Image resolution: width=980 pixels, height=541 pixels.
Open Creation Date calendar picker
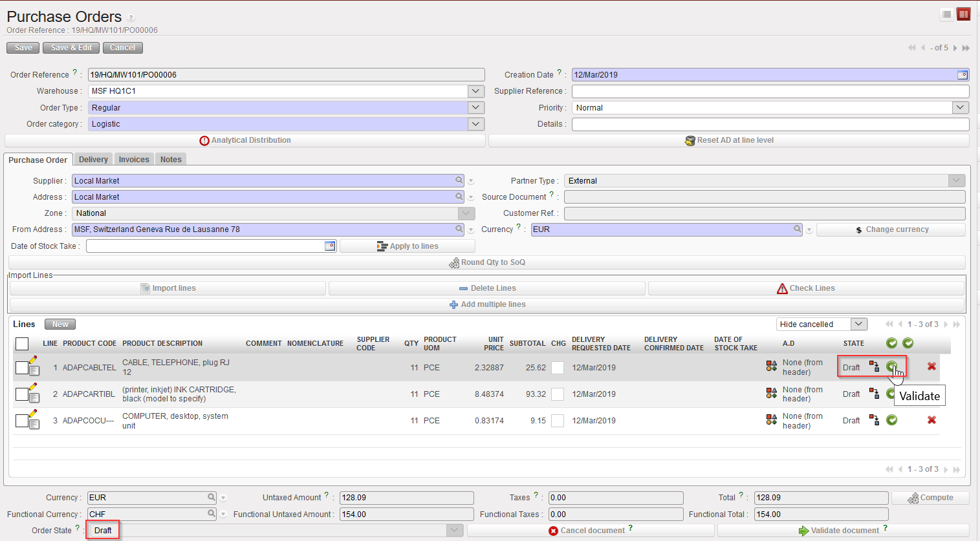(963, 75)
